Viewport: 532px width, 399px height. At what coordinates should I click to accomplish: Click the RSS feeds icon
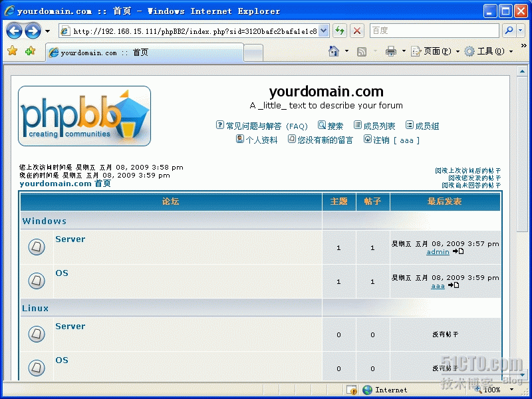(x=362, y=52)
